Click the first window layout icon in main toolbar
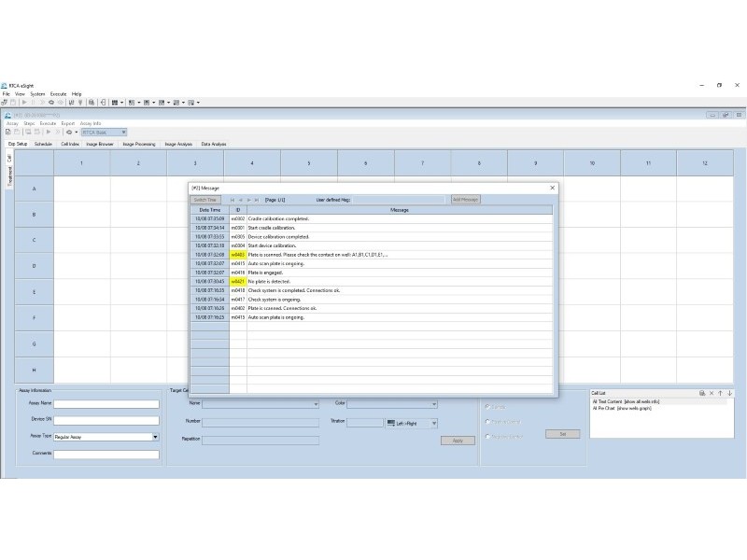The width and height of the screenshot is (747, 560). 114,103
